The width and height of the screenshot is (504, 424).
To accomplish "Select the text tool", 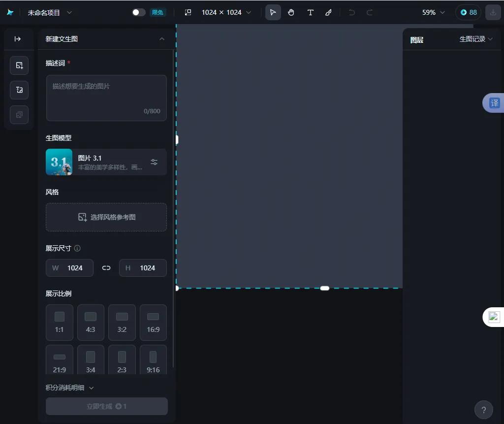I will pos(310,12).
